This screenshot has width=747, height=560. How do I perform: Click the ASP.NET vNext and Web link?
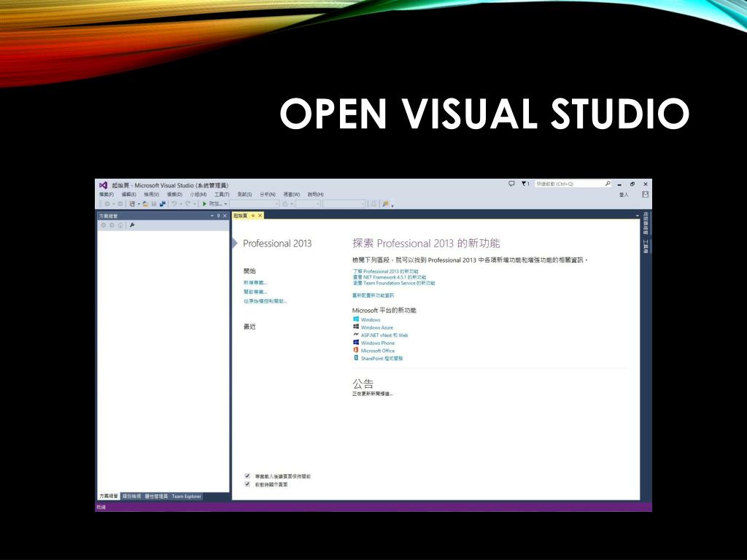coord(384,335)
